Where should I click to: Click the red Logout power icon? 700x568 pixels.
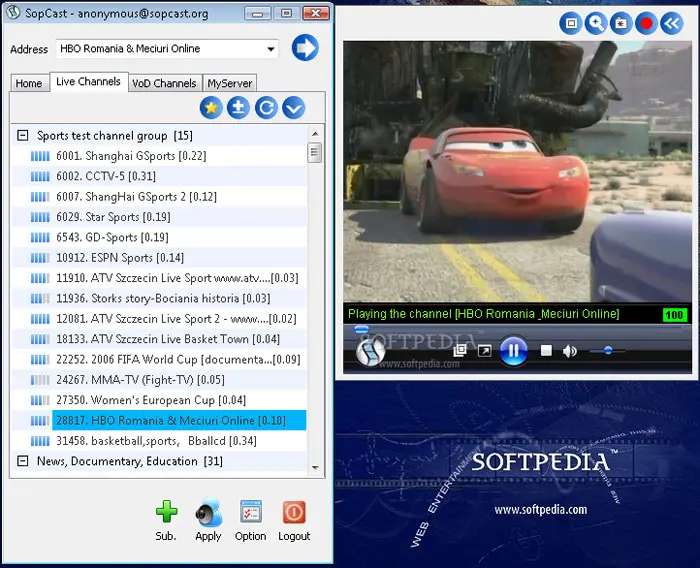pos(294,512)
